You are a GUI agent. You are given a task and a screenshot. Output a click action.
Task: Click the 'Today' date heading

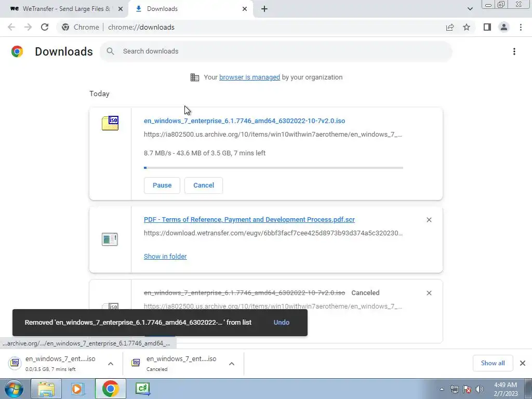click(99, 94)
